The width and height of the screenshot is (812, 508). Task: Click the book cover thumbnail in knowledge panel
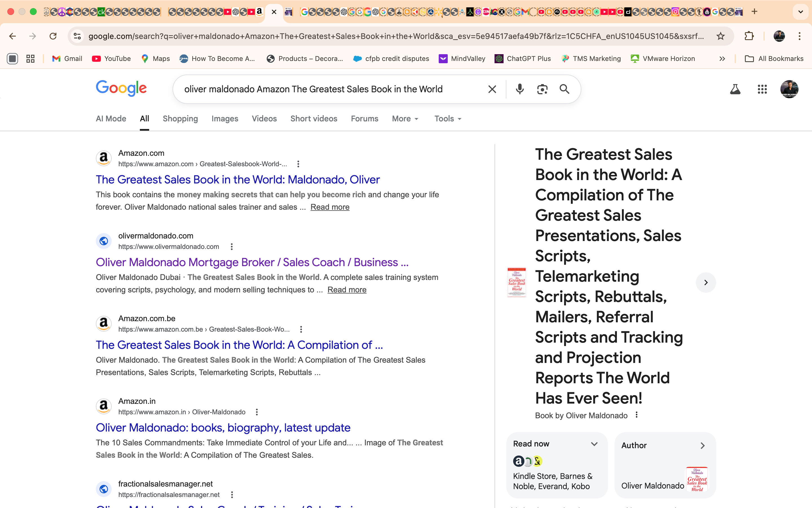click(517, 282)
